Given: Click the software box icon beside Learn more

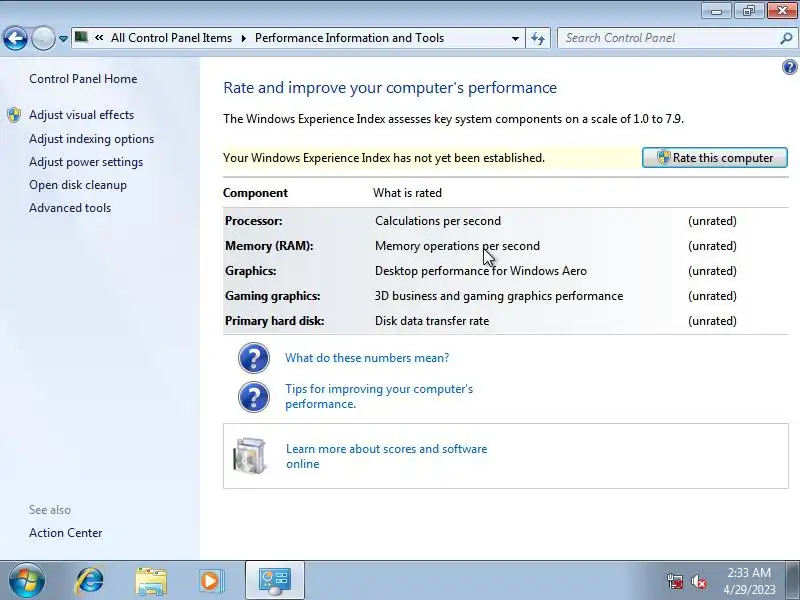Looking at the screenshot, I should pyautogui.click(x=249, y=456).
